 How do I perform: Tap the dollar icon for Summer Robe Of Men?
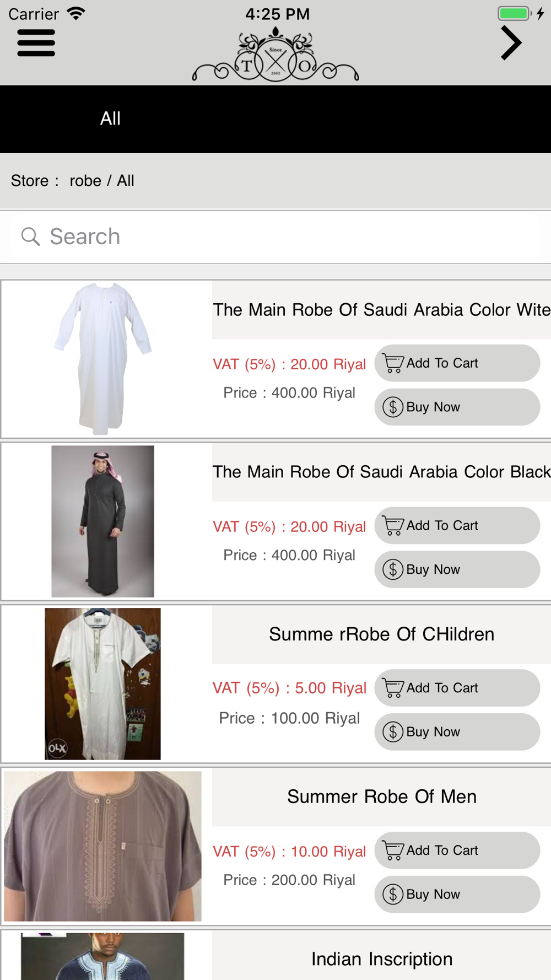pyautogui.click(x=393, y=894)
